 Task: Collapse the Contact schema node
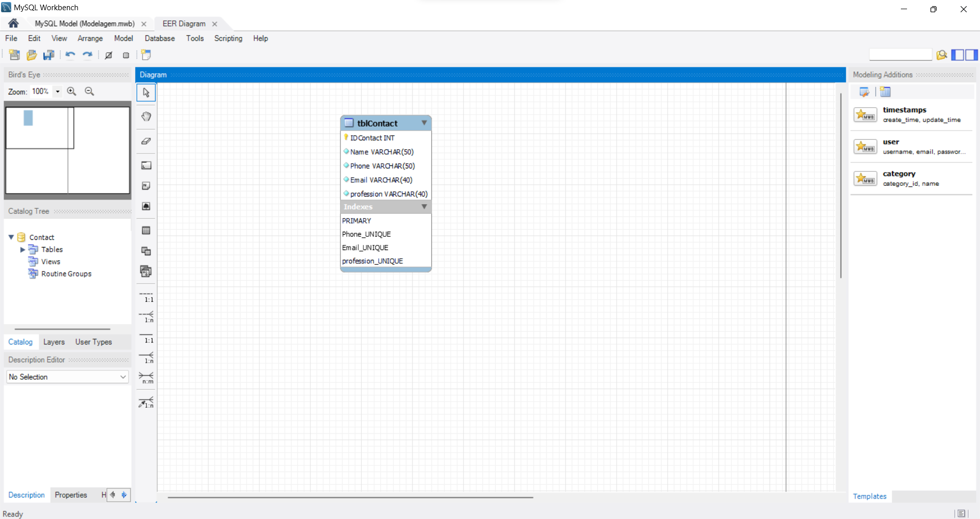tap(11, 237)
